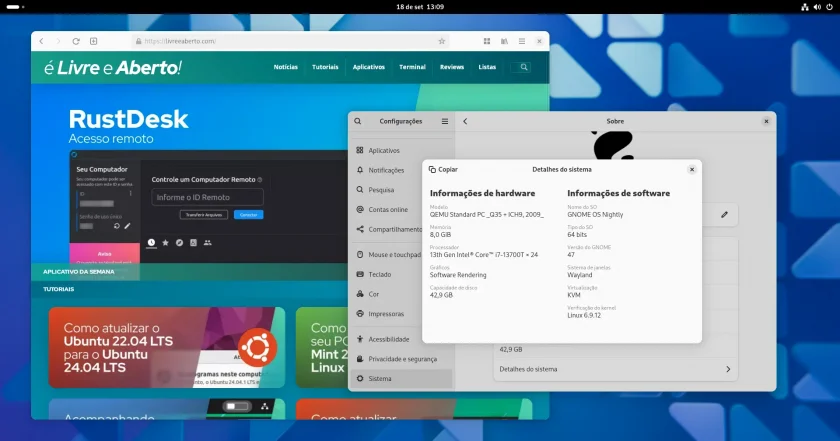The image size is (840, 441).
Task: Click the KVM virtualization value
Action: point(574,295)
